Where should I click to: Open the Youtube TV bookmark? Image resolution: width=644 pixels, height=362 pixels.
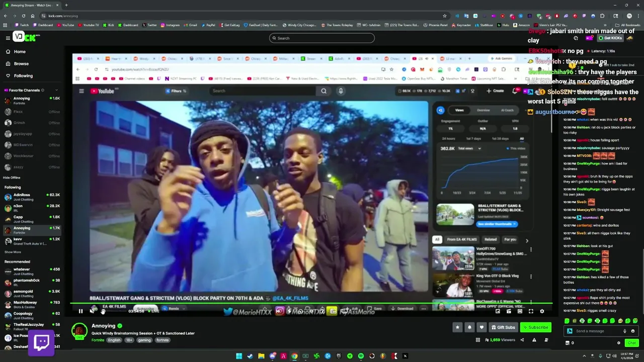tap(89, 25)
